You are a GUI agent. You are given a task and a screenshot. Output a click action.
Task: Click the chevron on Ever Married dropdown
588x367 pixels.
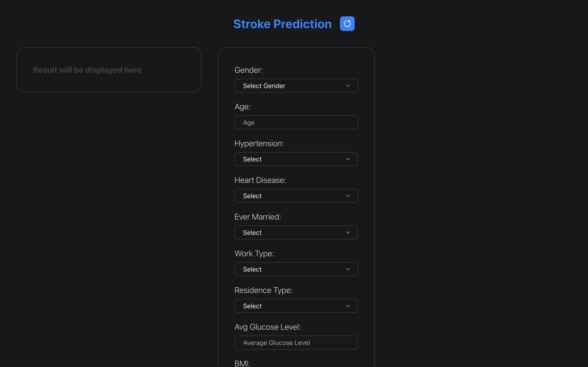pos(348,232)
